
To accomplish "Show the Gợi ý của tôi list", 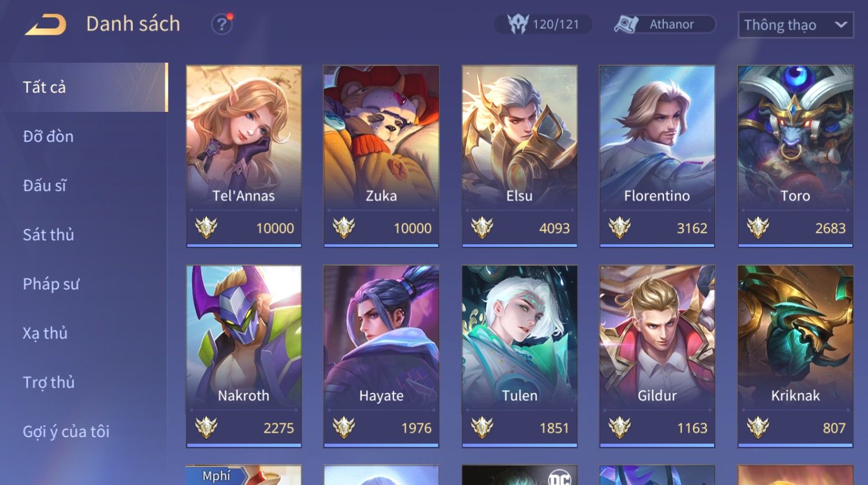I will click(66, 431).
